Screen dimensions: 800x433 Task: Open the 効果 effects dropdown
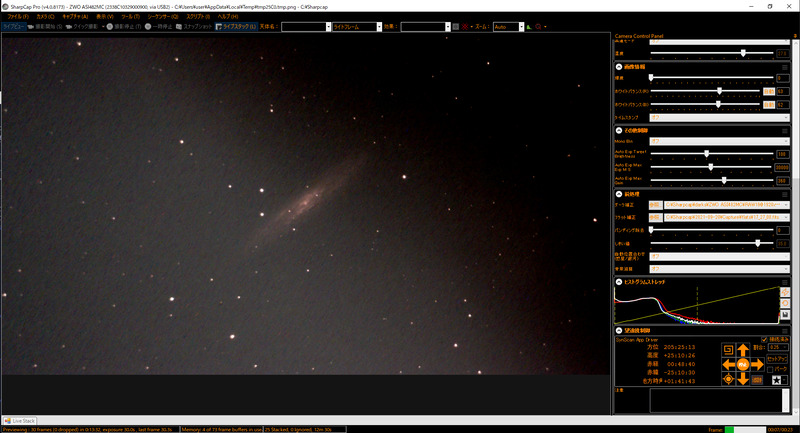(426, 27)
